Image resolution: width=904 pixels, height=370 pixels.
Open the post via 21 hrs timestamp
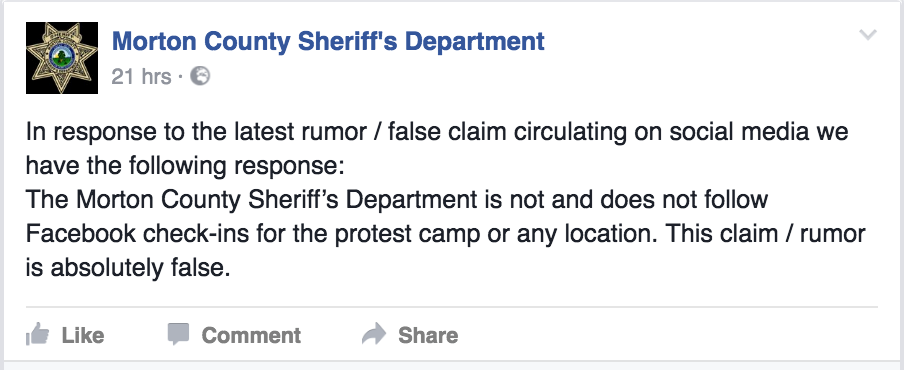(141, 76)
